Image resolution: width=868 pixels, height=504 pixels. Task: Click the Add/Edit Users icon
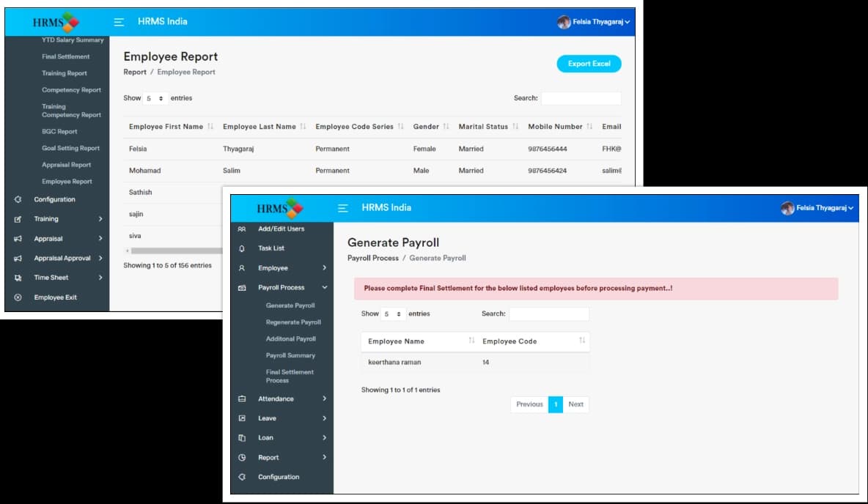coord(242,229)
